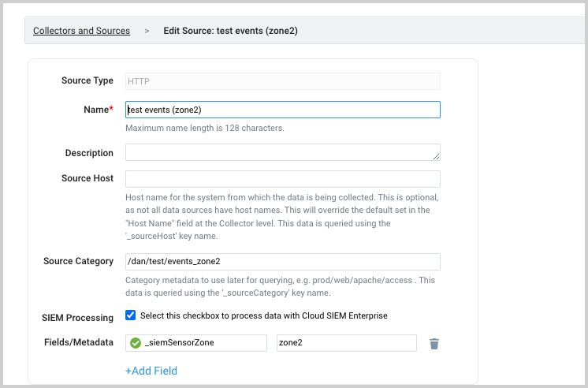
Task: Open the Collectors and Sources breadcrumb
Action: 81,32
